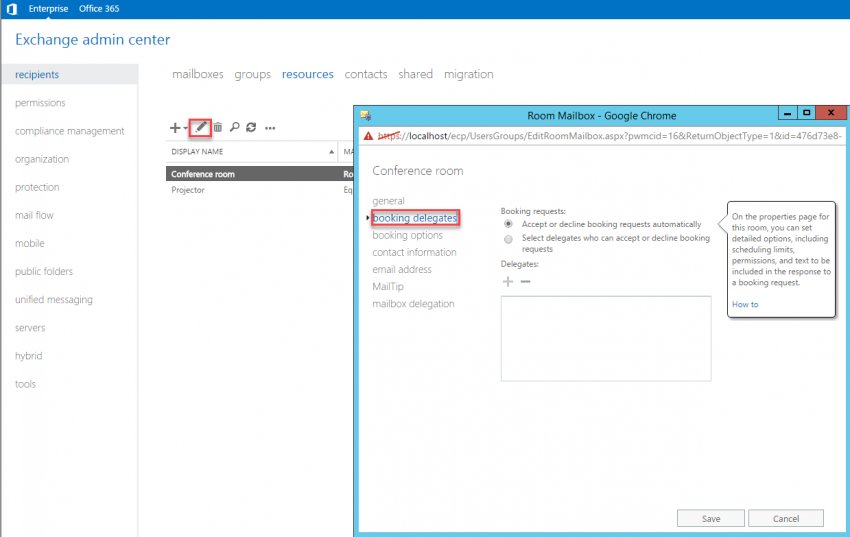Sort by the Display Name column header

250,152
